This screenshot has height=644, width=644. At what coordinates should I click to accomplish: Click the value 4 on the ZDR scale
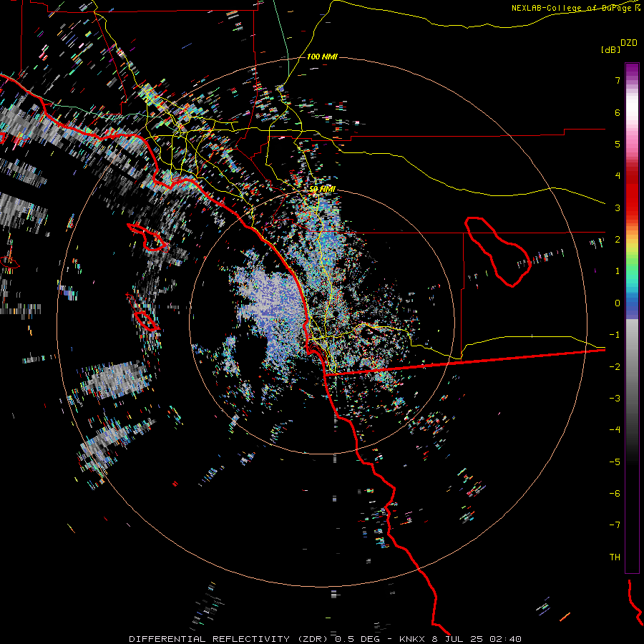(x=618, y=176)
